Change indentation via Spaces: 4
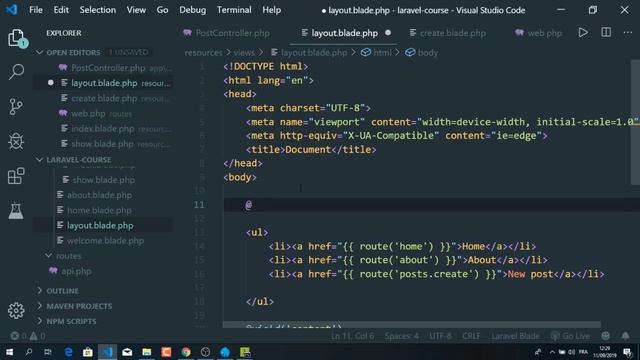This screenshot has width=640, height=360. tap(401, 336)
